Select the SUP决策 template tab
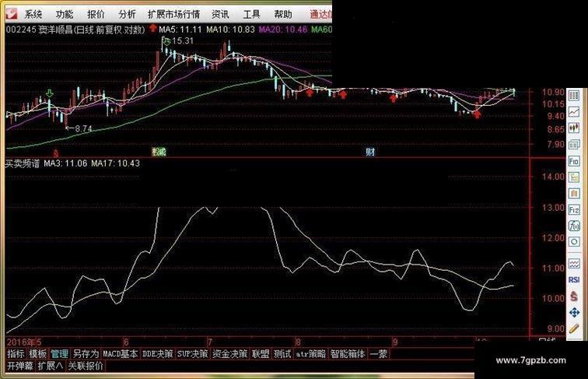This screenshot has height=379, width=588. click(192, 354)
